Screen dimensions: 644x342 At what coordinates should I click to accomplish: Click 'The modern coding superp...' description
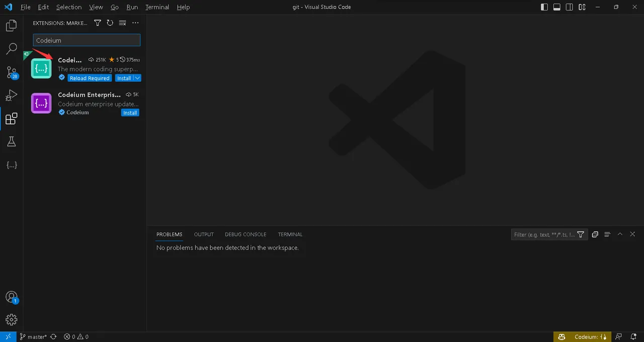[x=97, y=69]
